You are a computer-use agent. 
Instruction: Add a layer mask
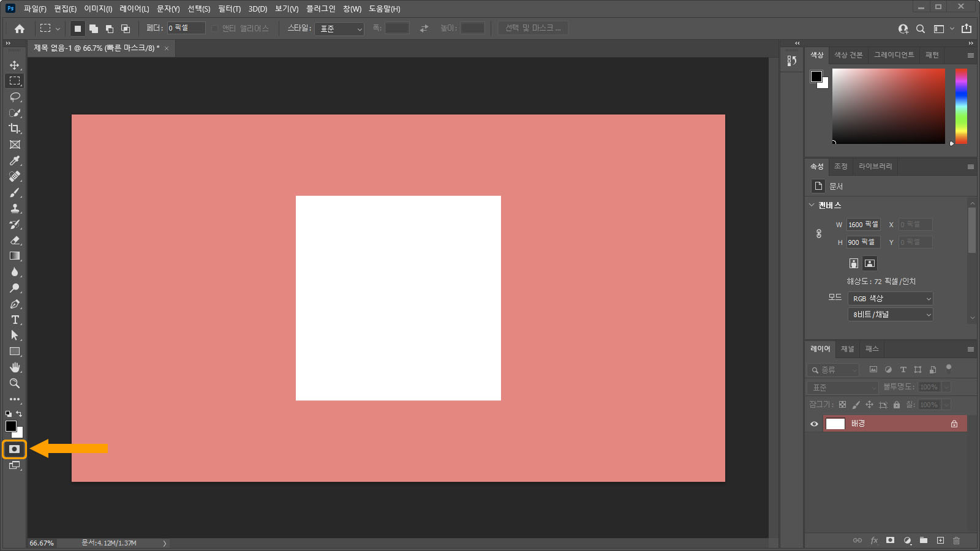pos(890,540)
